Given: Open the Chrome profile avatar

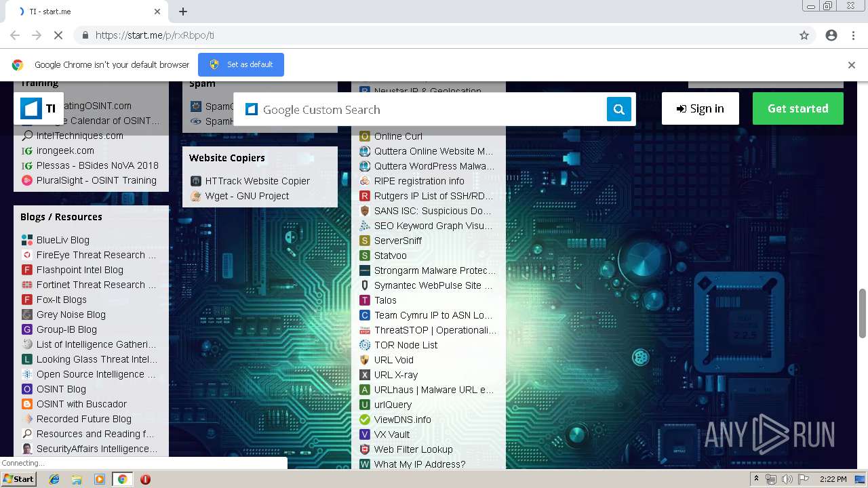Looking at the screenshot, I should click(x=831, y=35).
